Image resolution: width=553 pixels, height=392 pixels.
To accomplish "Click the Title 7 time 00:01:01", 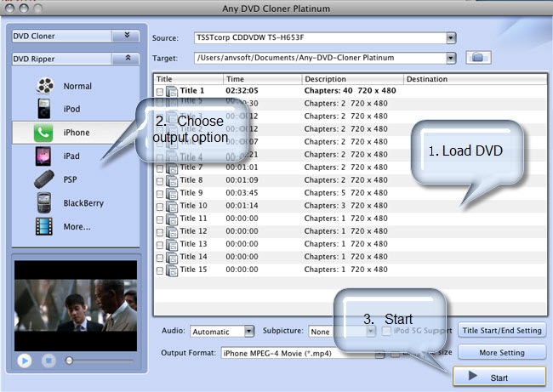I will point(242,168).
